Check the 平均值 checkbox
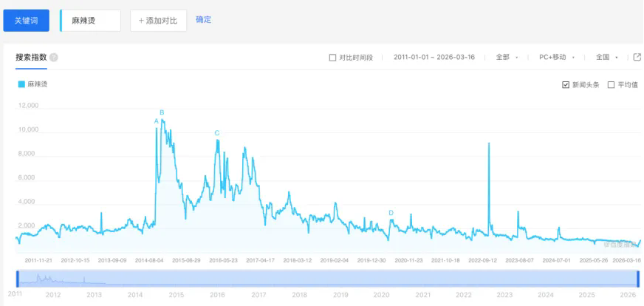Viewport: 644px width, 306px height. point(611,85)
